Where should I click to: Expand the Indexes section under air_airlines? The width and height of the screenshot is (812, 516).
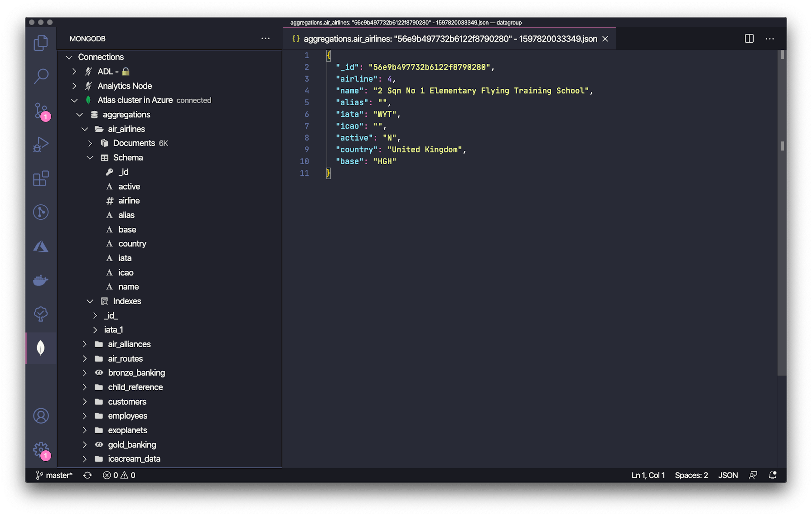[90, 301]
